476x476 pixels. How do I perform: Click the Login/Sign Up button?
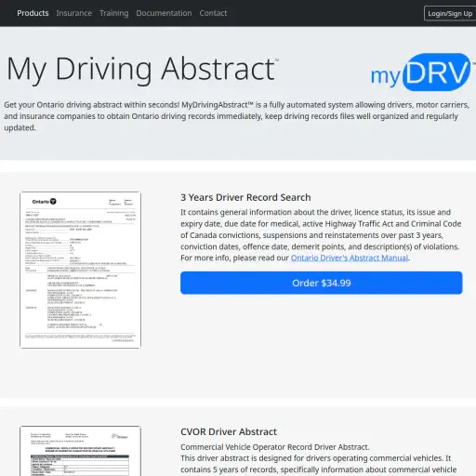point(450,13)
